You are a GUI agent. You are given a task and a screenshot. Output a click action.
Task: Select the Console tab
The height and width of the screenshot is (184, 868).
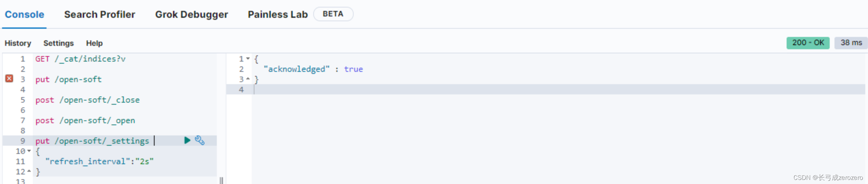[24, 14]
